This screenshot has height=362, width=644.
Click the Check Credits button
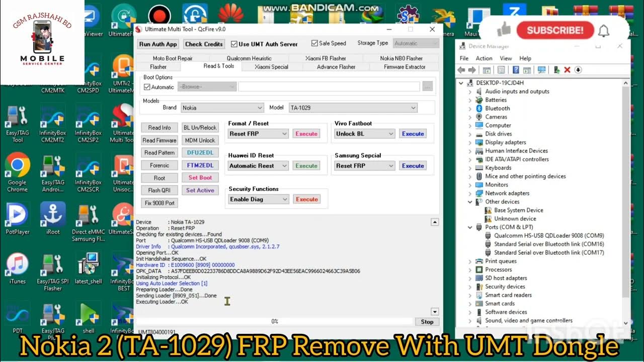(204, 44)
